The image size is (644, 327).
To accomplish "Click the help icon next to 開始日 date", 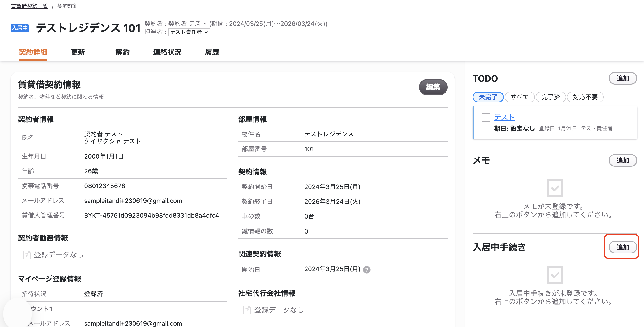I will (367, 270).
